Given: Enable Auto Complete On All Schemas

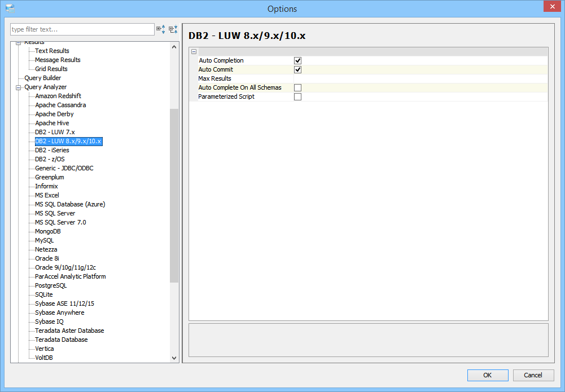Looking at the screenshot, I should coord(297,87).
